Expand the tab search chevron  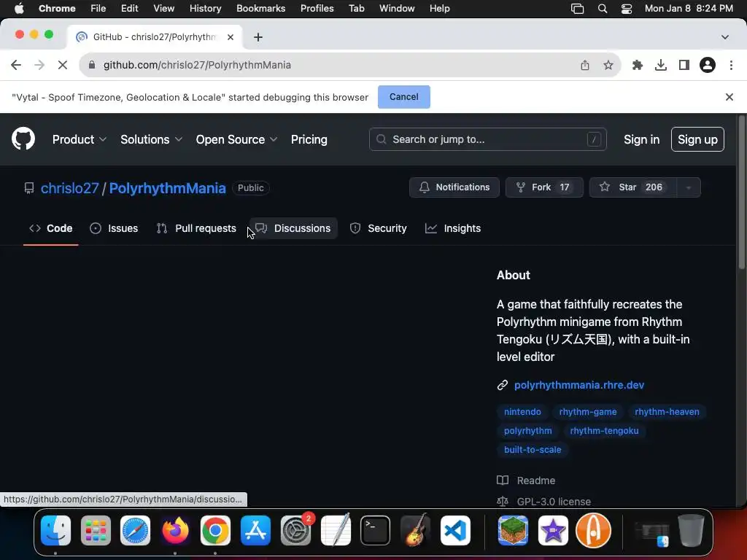[x=724, y=37]
